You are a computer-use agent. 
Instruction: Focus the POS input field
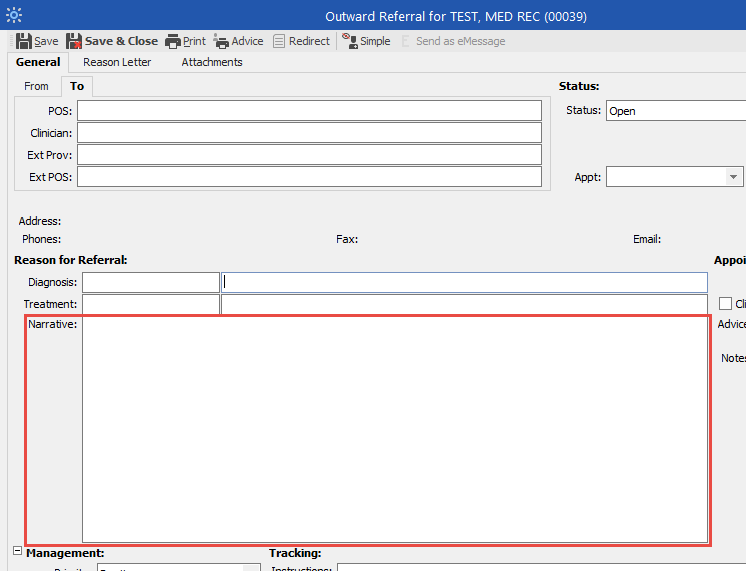tap(309, 111)
